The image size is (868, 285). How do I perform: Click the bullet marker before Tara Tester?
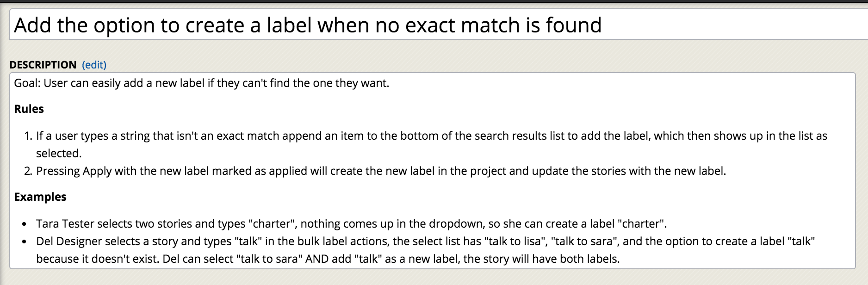point(25,224)
